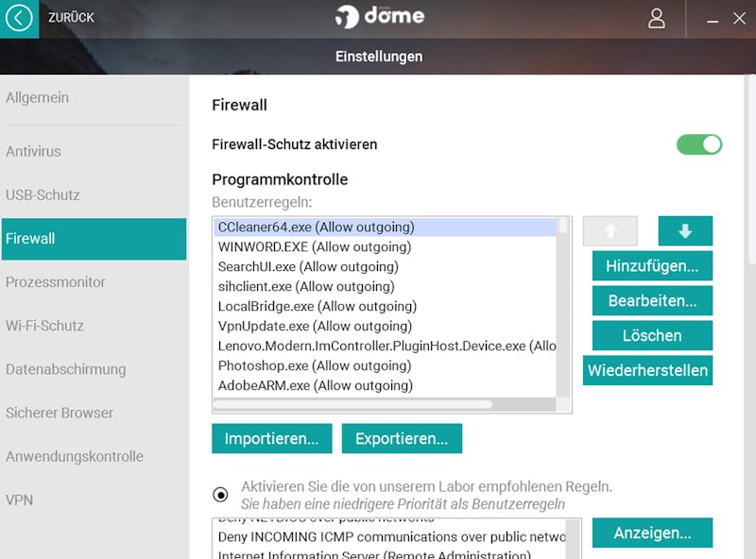Click the Hinzufügen... button
Screen dimensions: 756x559
(x=652, y=265)
